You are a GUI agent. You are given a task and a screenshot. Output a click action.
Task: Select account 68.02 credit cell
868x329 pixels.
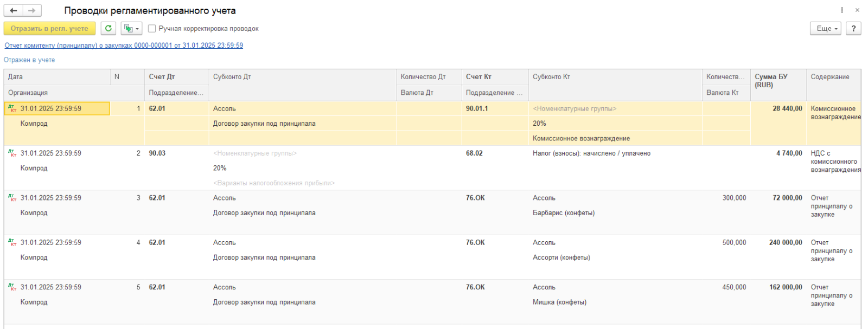click(474, 153)
